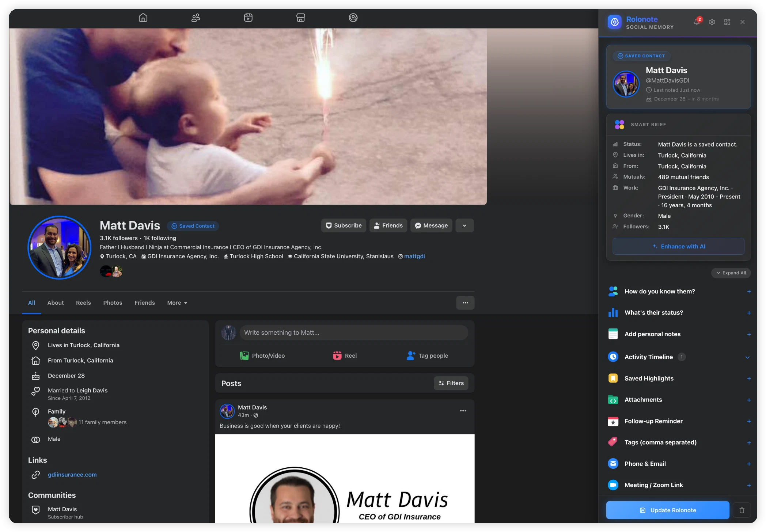The width and height of the screenshot is (766, 532).
Task: Click the Tags label icon
Action: click(x=613, y=442)
